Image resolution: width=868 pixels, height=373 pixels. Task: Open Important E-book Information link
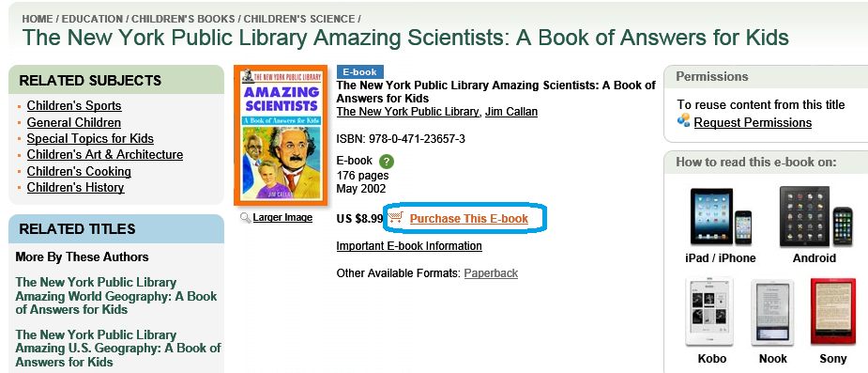pyautogui.click(x=409, y=245)
